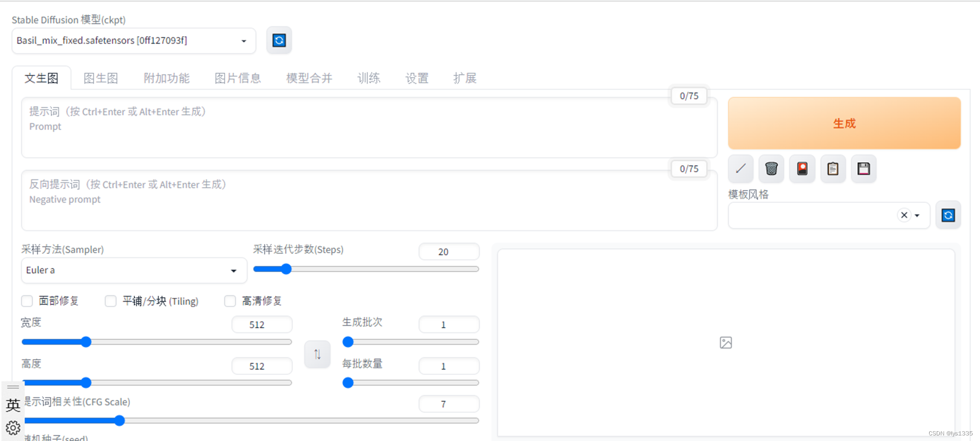The image size is (980, 441).
Task: Open the 训练 tab
Action: click(x=369, y=78)
